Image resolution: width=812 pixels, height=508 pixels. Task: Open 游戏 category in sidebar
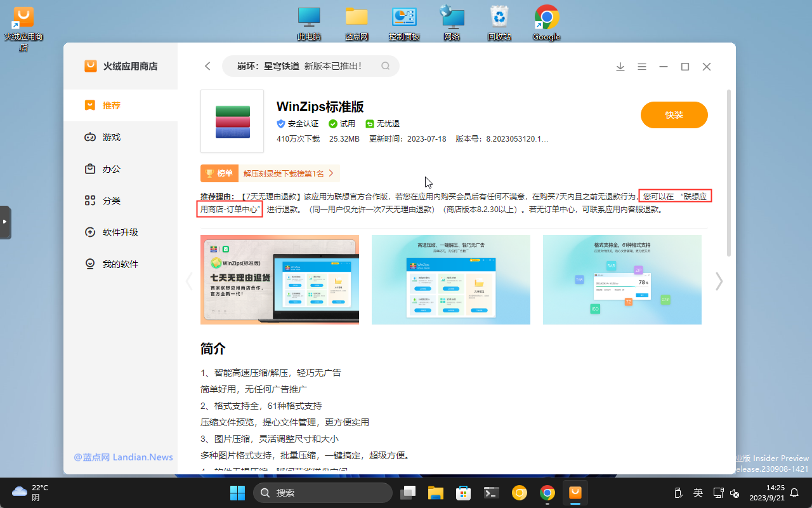[x=121, y=137]
